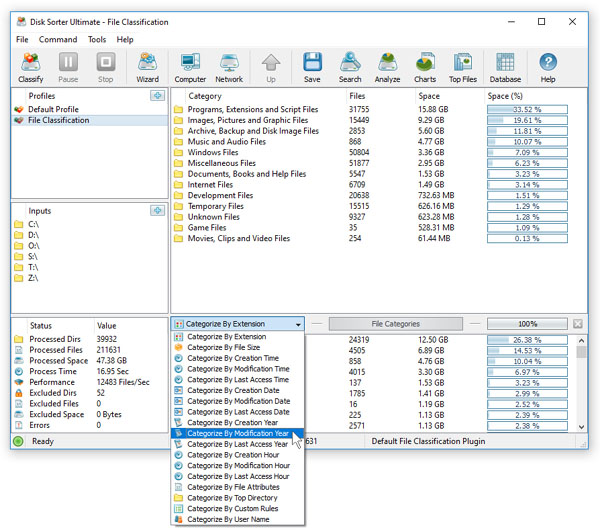
Task: Open the Wizard tool
Action: (x=147, y=68)
